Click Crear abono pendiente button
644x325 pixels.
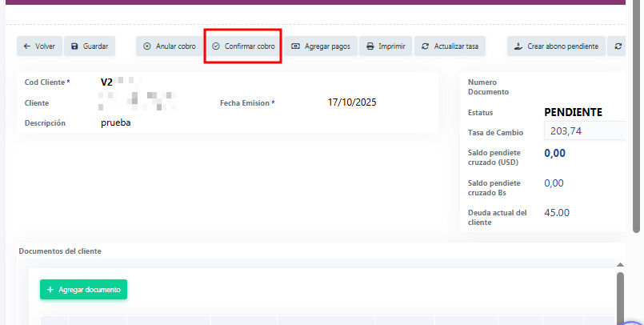pyautogui.click(x=555, y=46)
